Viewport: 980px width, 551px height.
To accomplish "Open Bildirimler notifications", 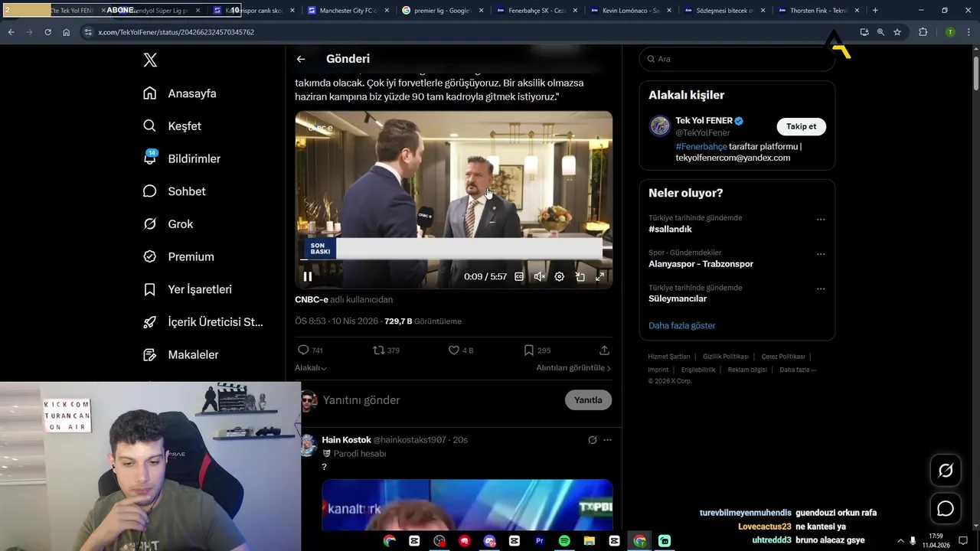I will [x=182, y=158].
